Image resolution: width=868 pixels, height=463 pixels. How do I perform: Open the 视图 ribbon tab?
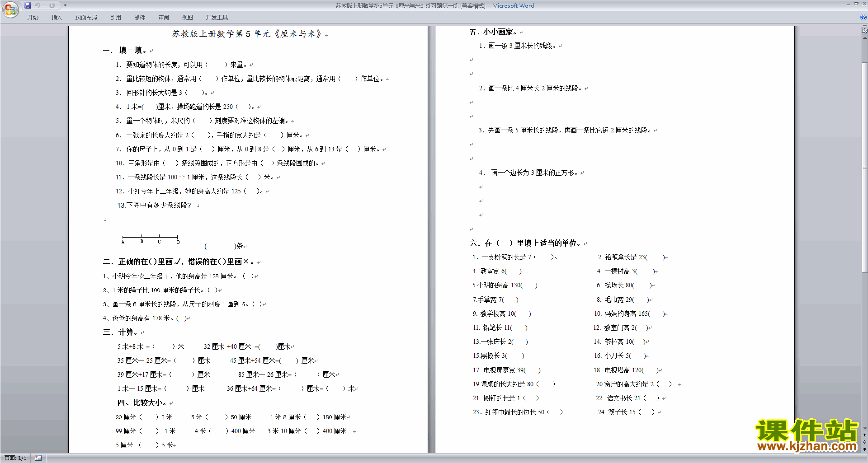(188, 17)
